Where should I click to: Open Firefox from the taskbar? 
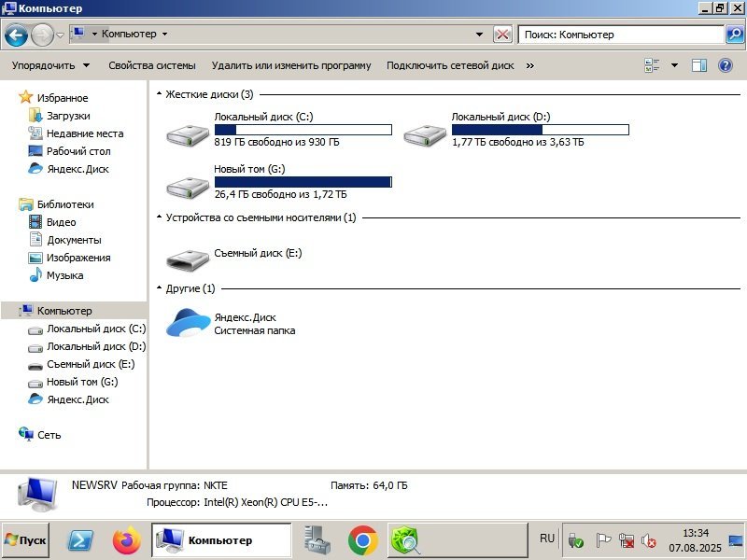point(126,540)
